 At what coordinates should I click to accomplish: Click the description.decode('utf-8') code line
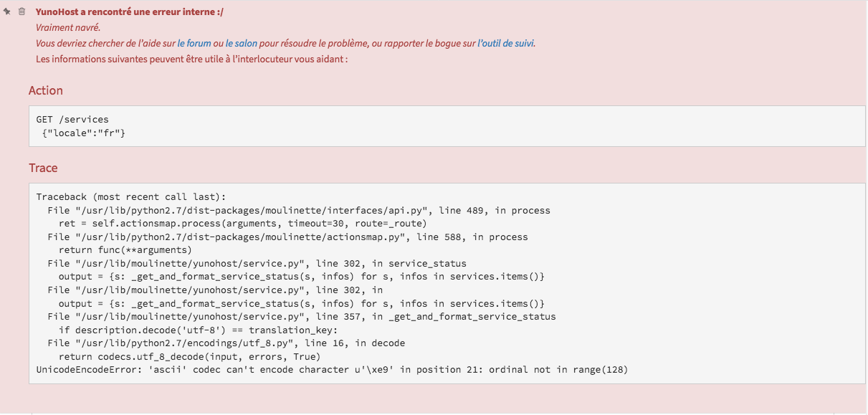198,330
